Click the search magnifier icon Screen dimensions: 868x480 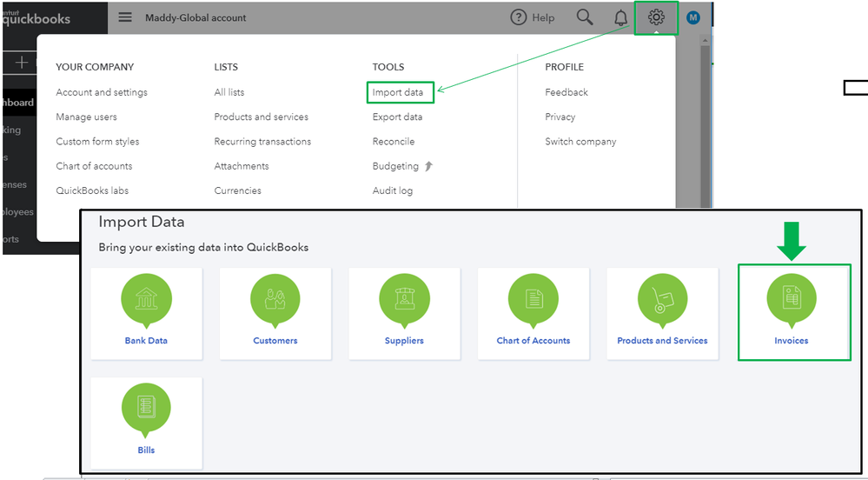[585, 17]
